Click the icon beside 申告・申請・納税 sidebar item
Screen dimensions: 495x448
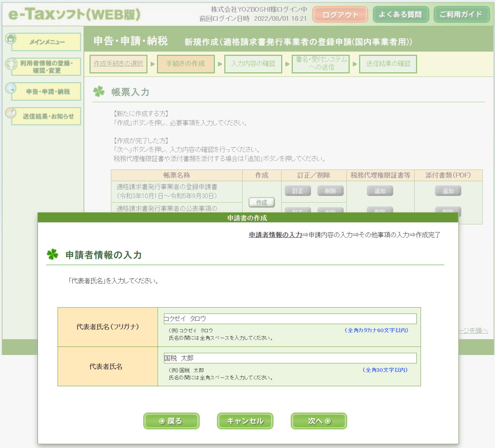(11, 88)
